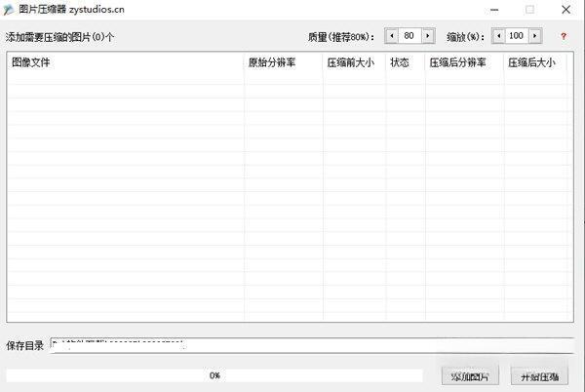
Task: Click the 压缩前大小 column header
Action: 355,62
